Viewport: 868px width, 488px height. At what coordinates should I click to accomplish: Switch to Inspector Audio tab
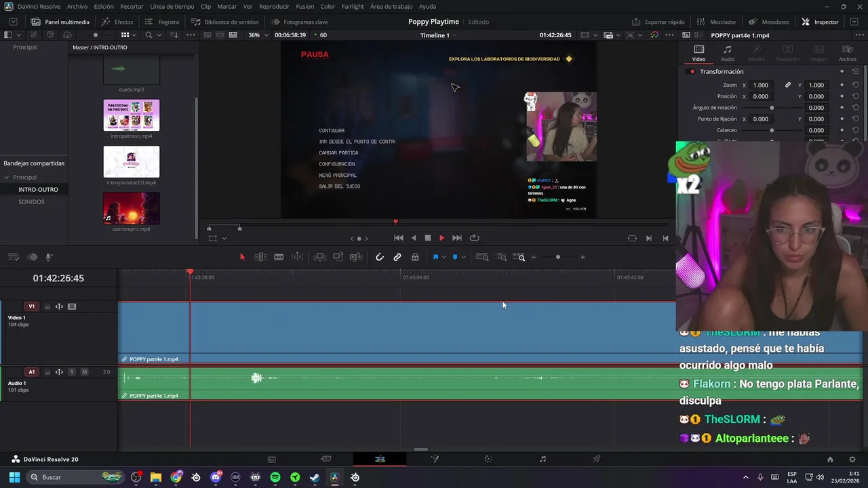click(728, 53)
